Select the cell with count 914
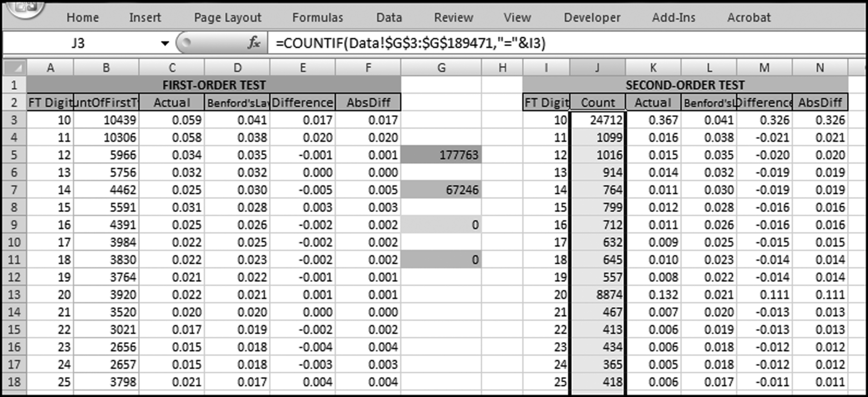Viewport: 868px width, 397px height. pyautogui.click(x=597, y=172)
